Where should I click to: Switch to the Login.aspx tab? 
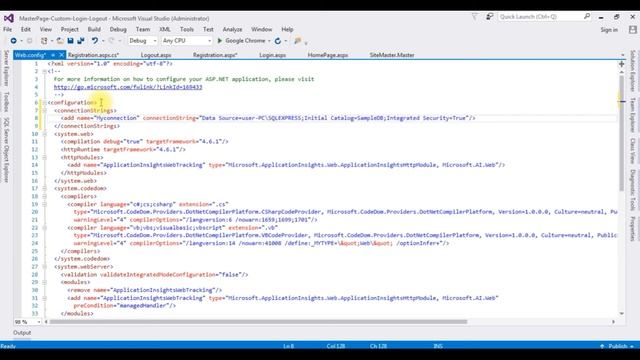[272, 55]
